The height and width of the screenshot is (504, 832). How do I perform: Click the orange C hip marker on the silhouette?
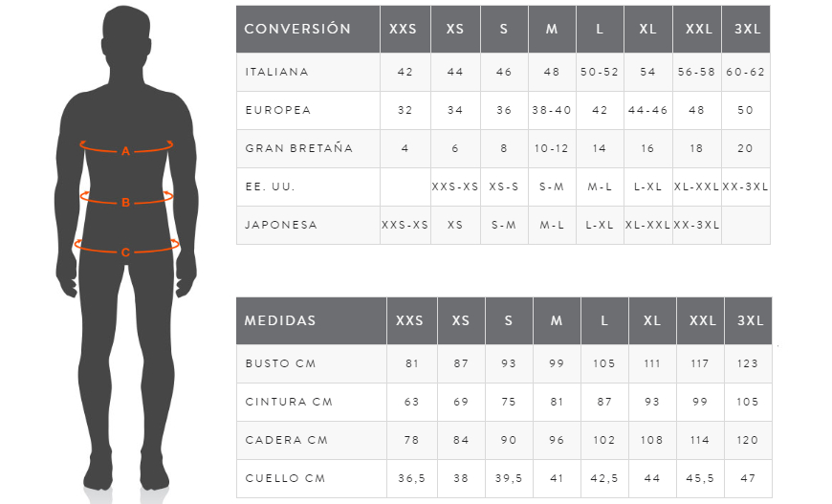tap(125, 252)
